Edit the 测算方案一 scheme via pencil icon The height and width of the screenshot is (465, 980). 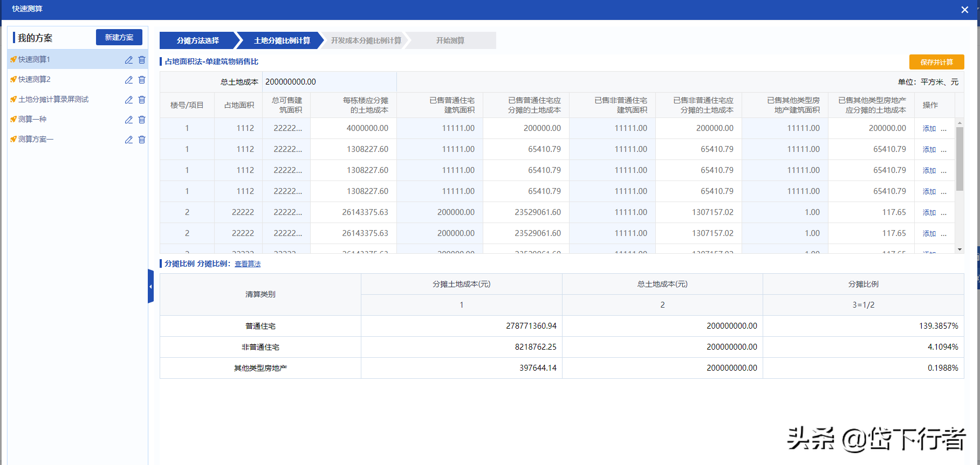[128, 140]
